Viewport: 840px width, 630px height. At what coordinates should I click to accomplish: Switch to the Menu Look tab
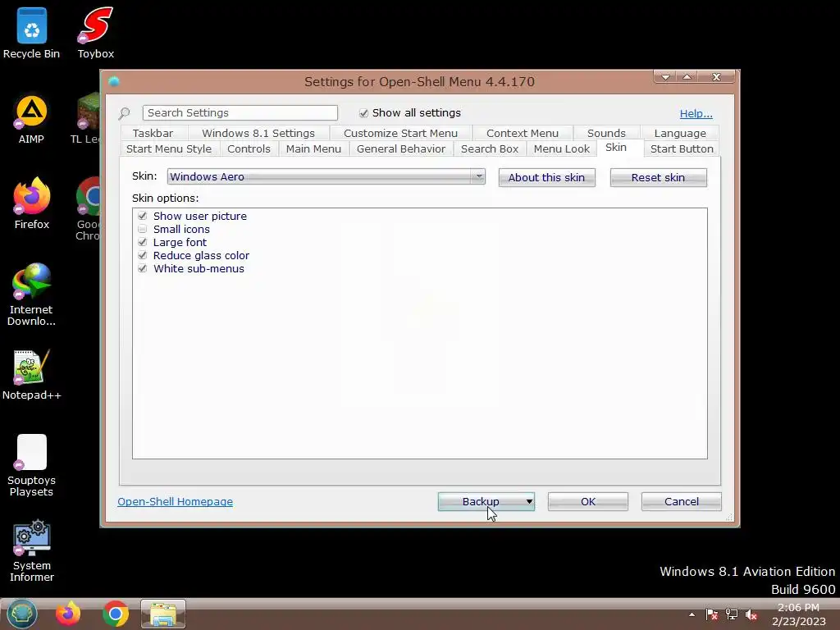pos(561,149)
